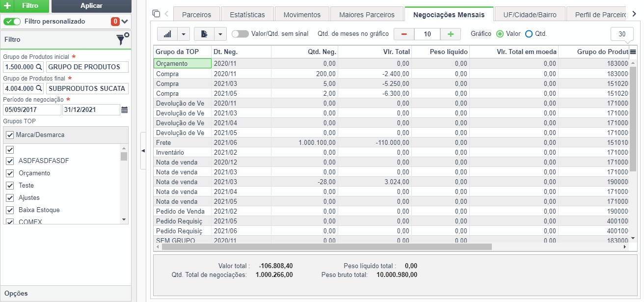Click the tab list copy icon

pyautogui.click(x=156, y=14)
